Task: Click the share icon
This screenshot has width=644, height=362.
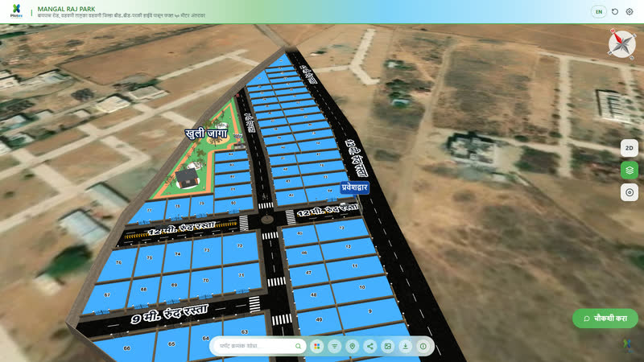Action: coord(369,347)
